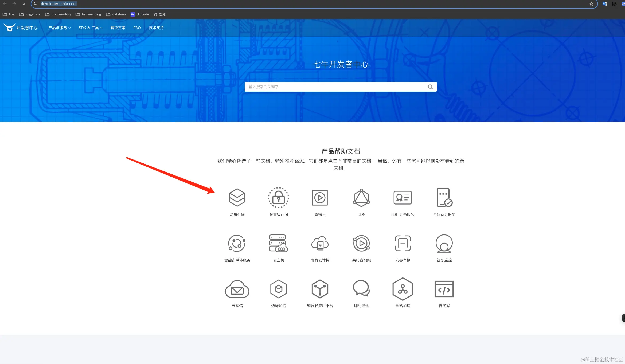Select the 视频监控 webcam icon

(444, 243)
